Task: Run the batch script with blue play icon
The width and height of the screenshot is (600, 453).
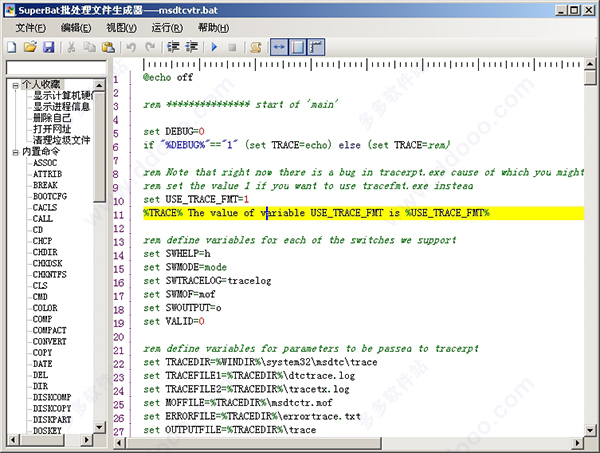Action: click(x=214, y=47)
